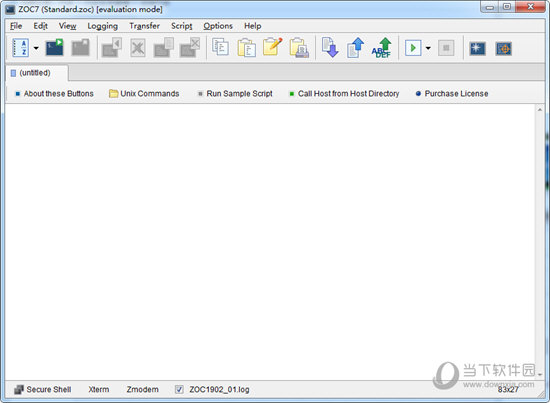Image resolution: width=550 pixels, height=403 pixels.
Task: Click the Copy to clipboard icon
Action: pyautogui.click(x=221, y=47)
